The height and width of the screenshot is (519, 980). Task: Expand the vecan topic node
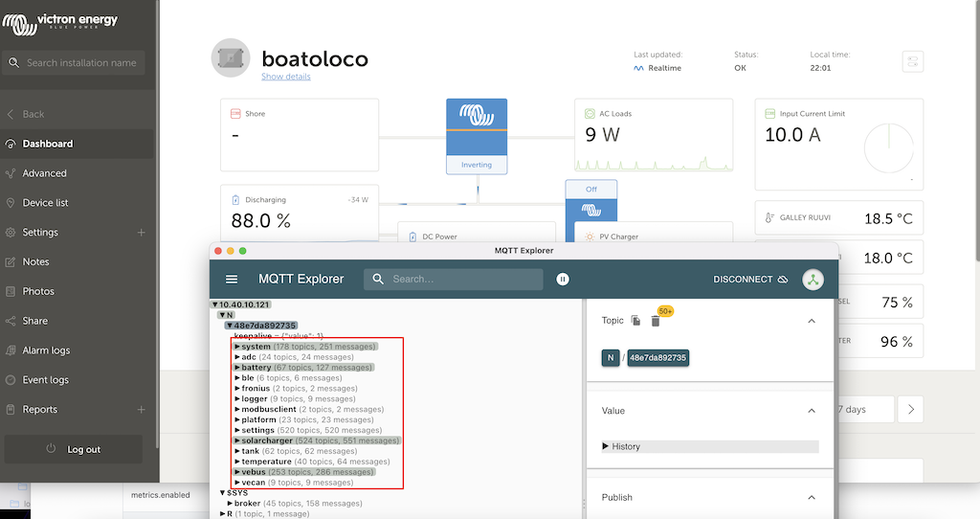click(x=237, y=483)
